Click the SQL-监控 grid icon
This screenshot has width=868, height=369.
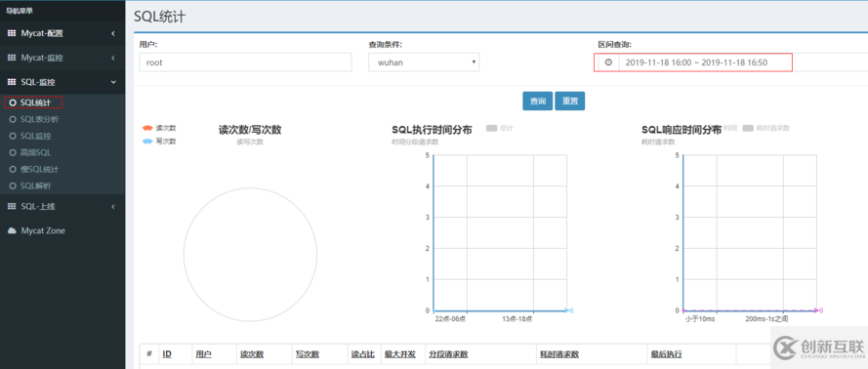pyautogui.click(x=12, y=82)
